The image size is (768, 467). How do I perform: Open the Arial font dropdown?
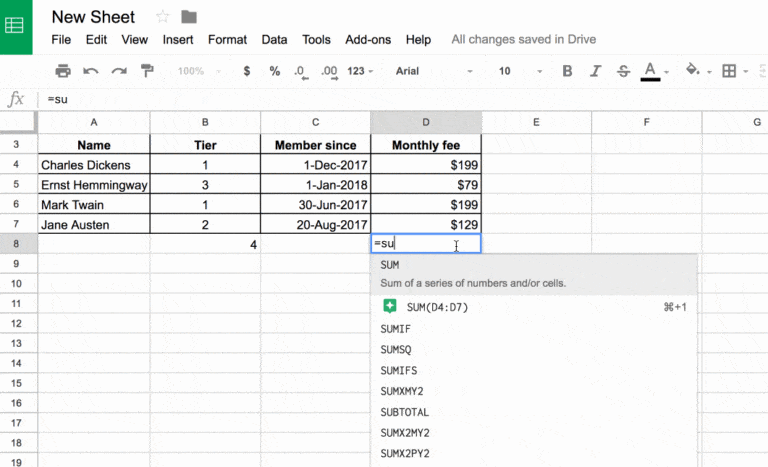click(432, 71)
